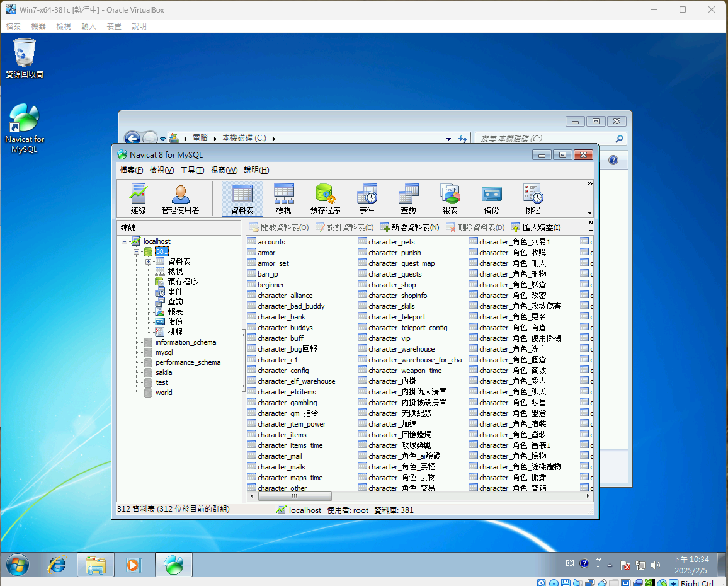Select the test database in tree

pos(162,382)
